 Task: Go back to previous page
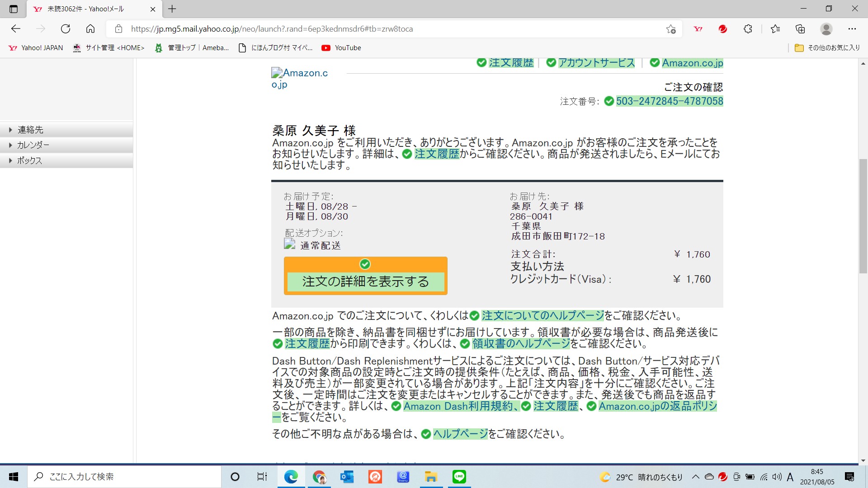(x=16, y=29)
